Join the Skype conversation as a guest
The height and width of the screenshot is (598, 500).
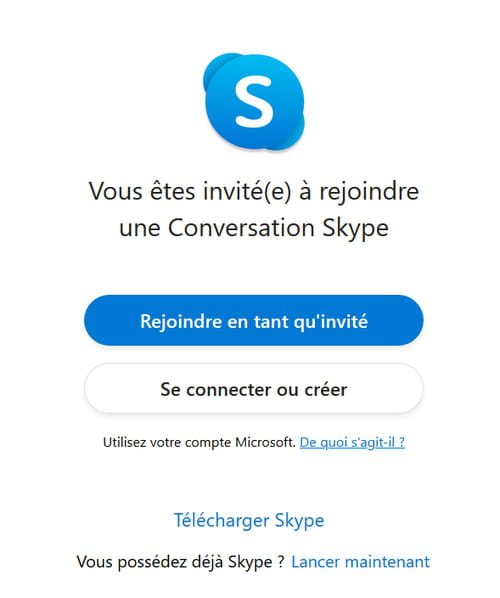[254, 320]
